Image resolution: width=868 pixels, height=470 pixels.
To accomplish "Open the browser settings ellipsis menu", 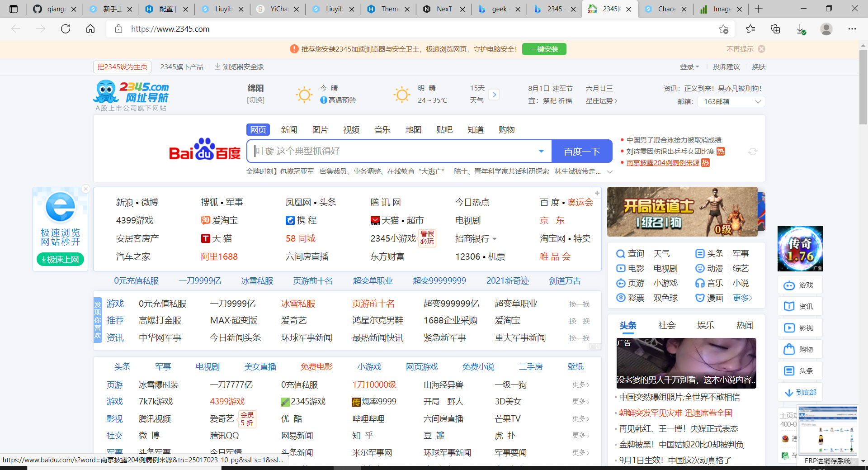I will click(x=852, y=29).
